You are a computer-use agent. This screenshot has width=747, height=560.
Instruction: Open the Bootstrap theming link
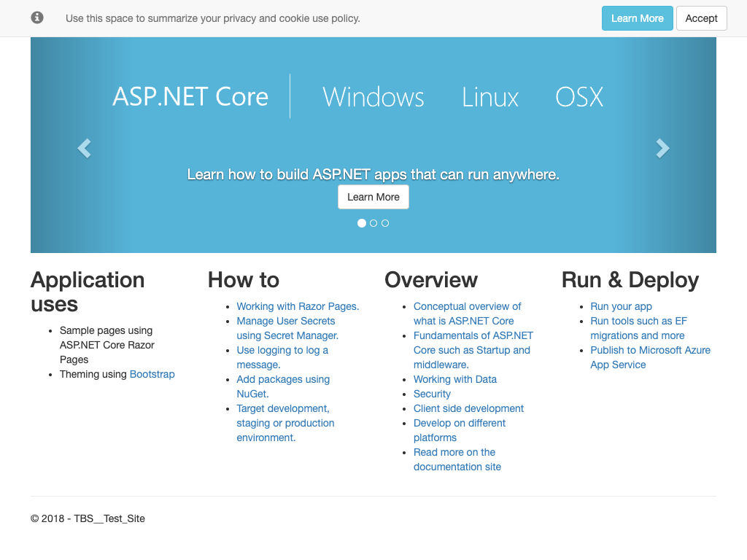pos(152,374)
